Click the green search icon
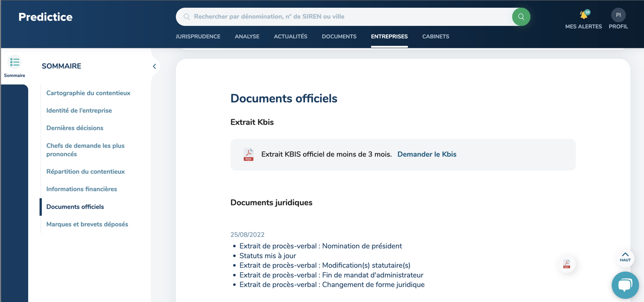This screenshot has height=302, width=644. [521, 16]
